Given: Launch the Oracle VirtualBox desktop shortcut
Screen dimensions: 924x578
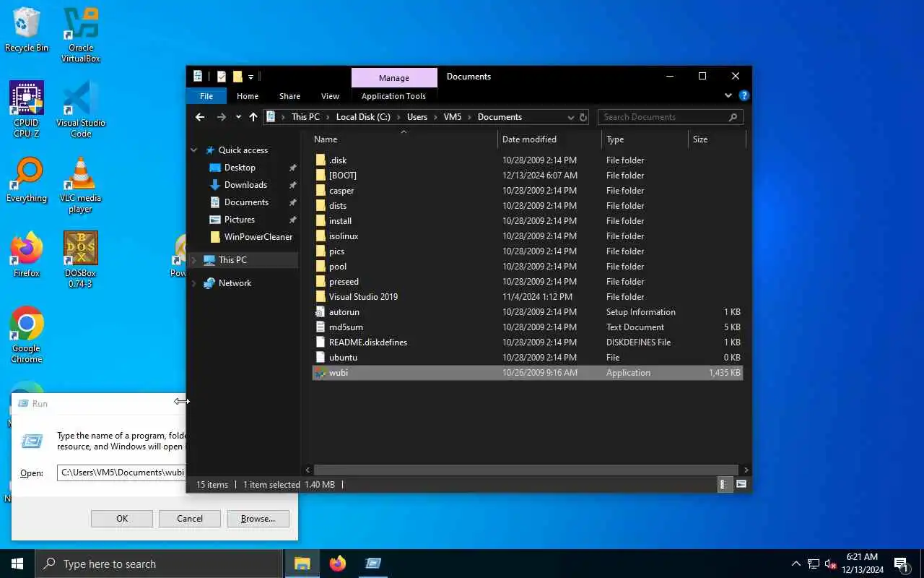Looking at the screenshot, I should pyautogui.click(x=81, y=35).
